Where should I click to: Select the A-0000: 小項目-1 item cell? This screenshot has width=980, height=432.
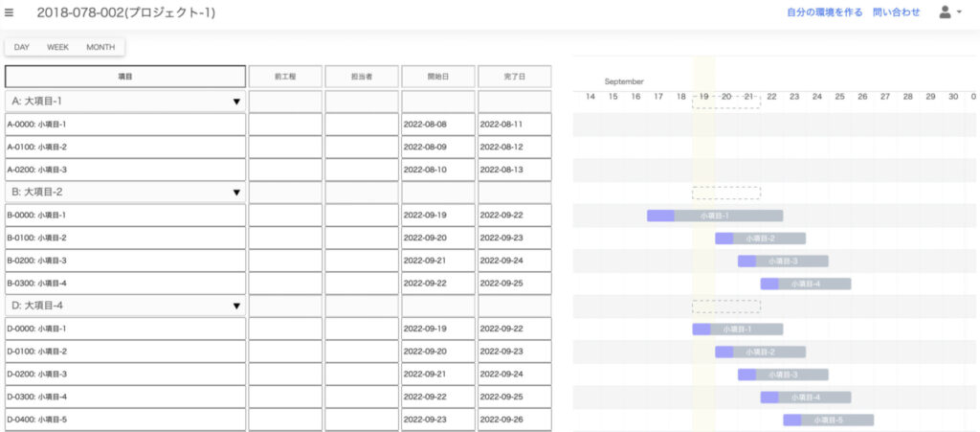click(x=125, y=125)
